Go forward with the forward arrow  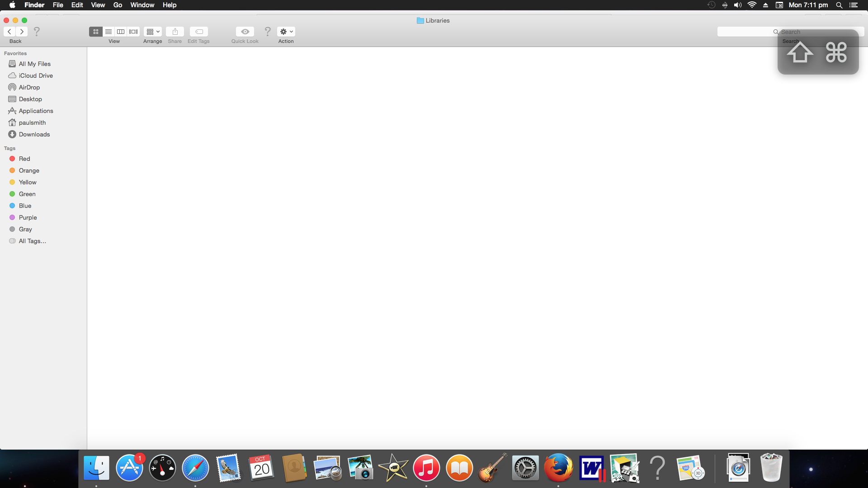(x=22, y=32)
